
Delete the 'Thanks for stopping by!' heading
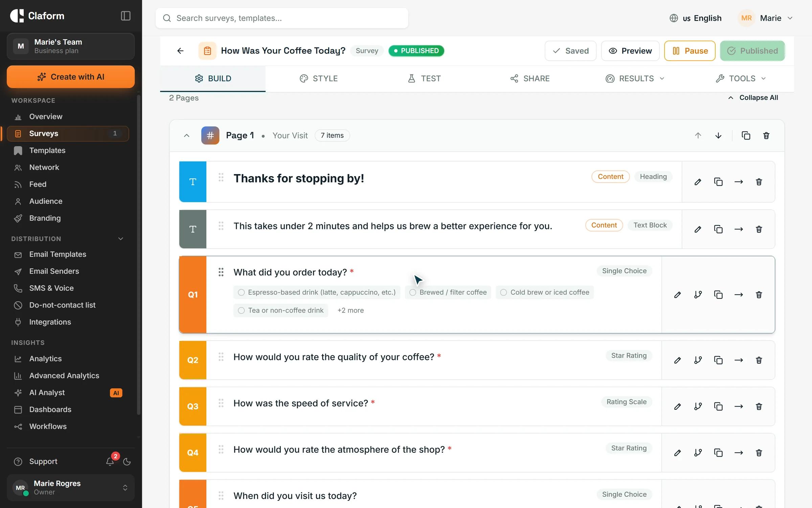click(x=759, y=182)
